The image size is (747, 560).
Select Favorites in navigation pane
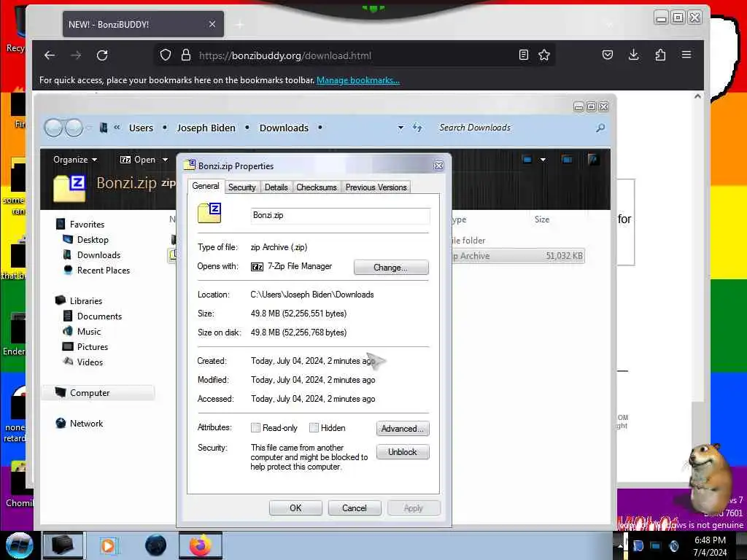(x=87, y=225)
